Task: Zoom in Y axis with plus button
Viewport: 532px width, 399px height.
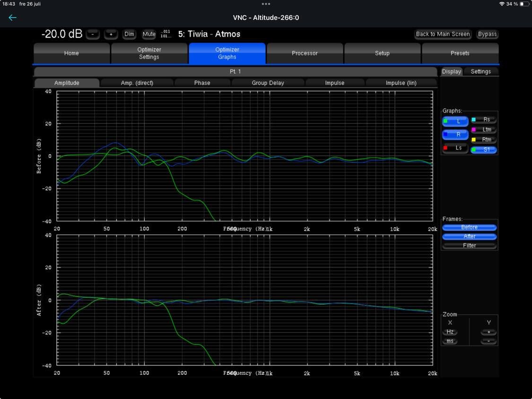Action: (488, 332)
